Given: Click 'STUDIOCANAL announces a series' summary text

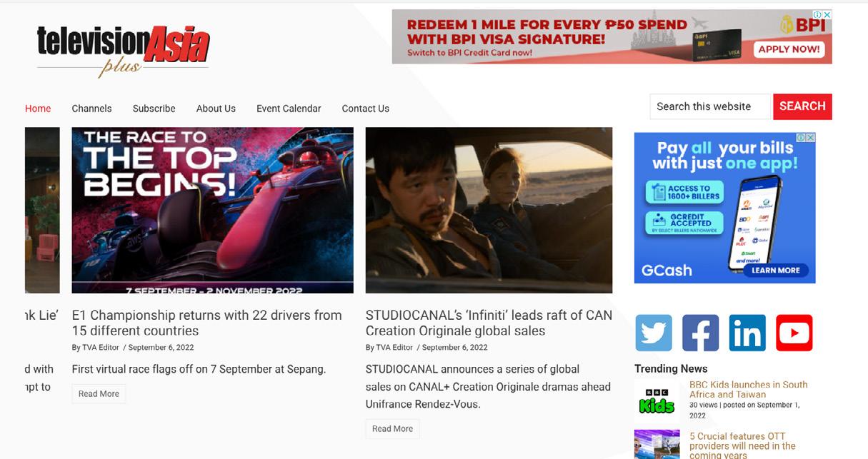Looking at the screenshot, I should click(488, 386).
